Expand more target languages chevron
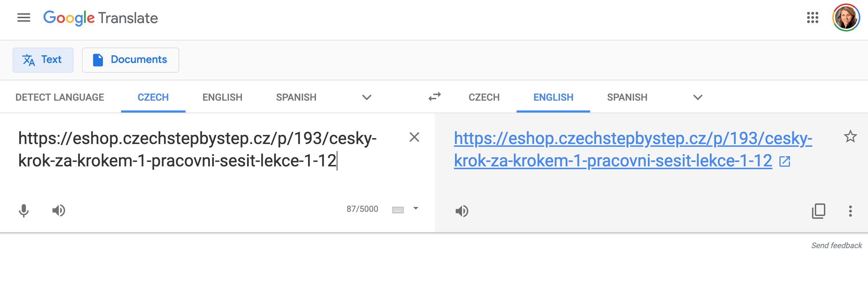 698,97
